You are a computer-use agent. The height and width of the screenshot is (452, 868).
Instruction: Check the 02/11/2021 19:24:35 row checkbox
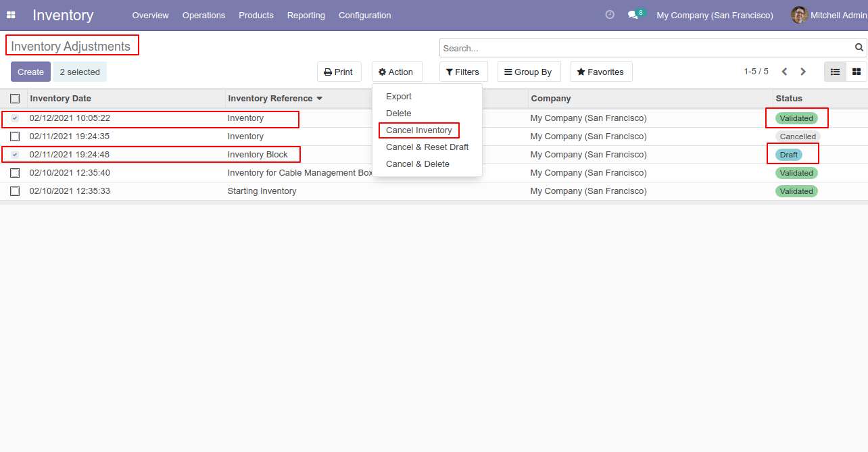pyautogui.click(x=15, y=136)
